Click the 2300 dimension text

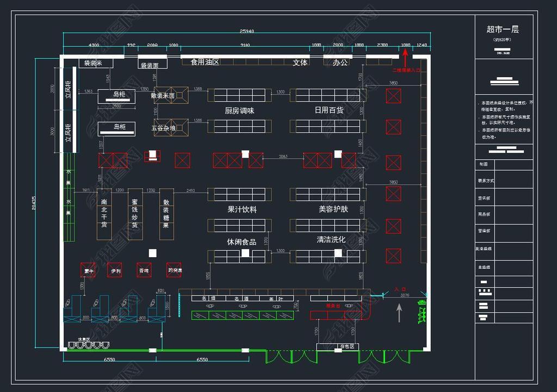[x=382, y=45]
